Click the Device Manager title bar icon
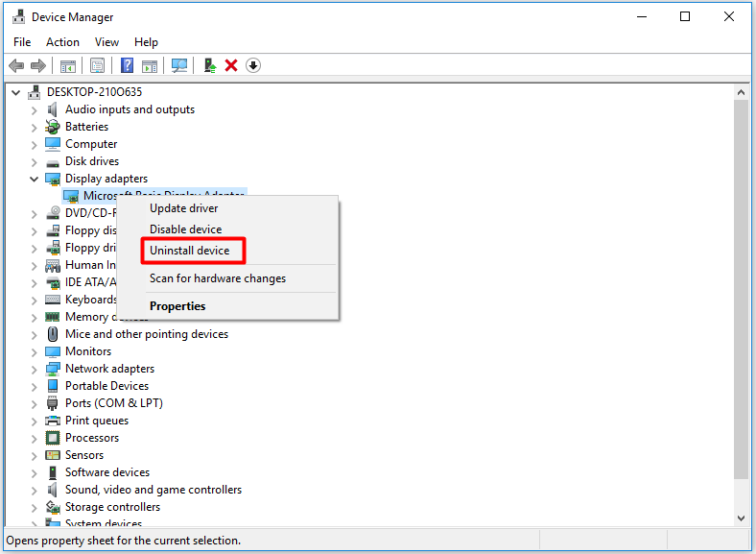The image size is (756, 554). click(19, 17)
